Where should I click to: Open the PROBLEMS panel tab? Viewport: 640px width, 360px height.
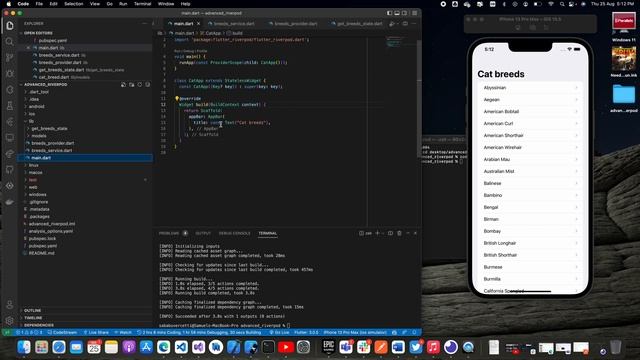point(169,233)
